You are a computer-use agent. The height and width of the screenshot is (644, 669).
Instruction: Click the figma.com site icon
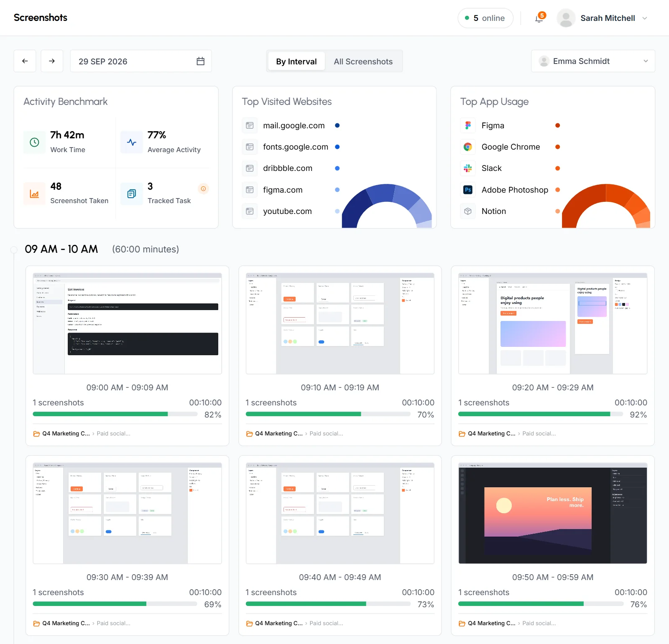[250, 190]
